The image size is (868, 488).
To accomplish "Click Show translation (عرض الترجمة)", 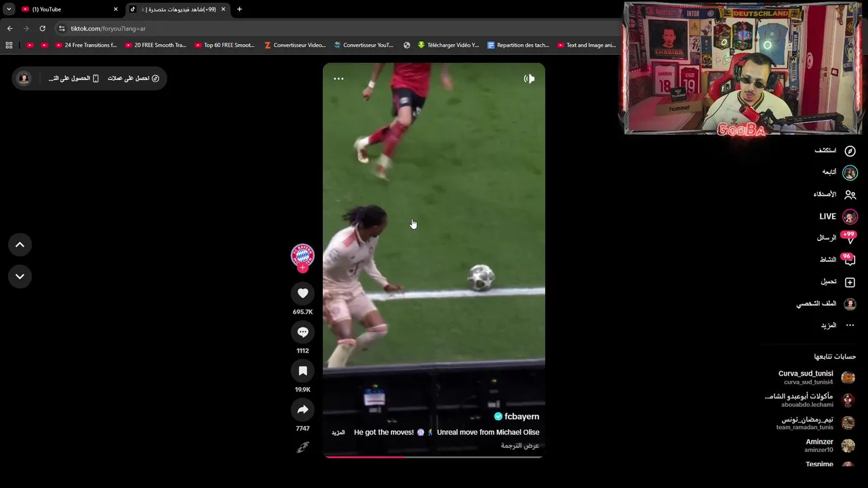I will 520,445.
